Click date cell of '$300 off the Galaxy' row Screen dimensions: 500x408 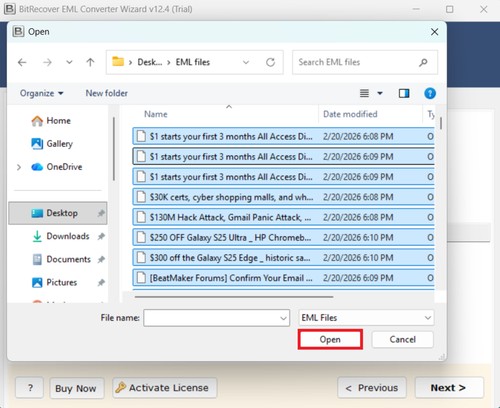pos(358,258)
